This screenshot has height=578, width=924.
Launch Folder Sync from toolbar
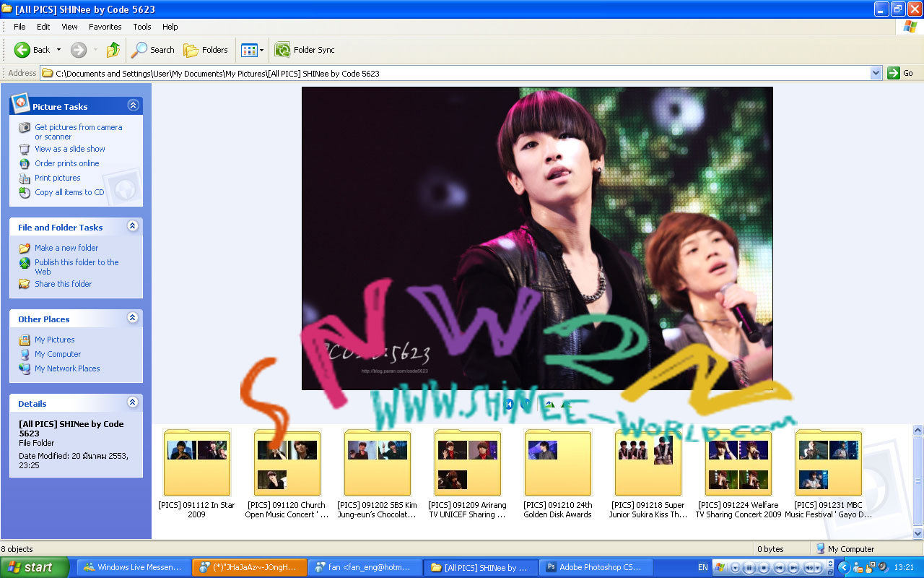coord(305,50)
